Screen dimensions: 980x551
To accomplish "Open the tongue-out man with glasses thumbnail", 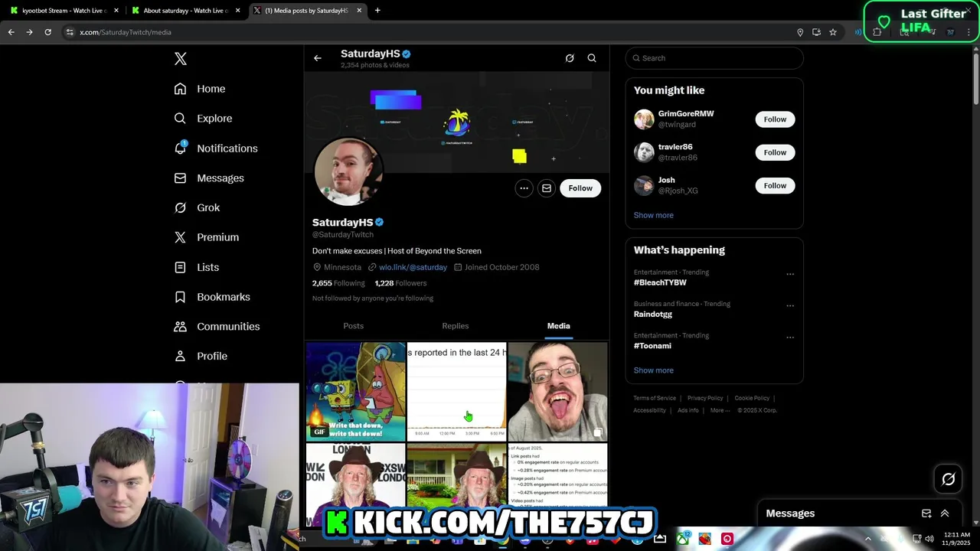I will [x=558, y=391].
